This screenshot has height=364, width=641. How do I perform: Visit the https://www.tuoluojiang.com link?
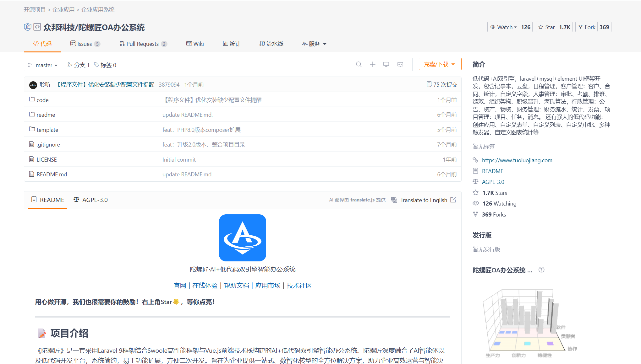517,160
